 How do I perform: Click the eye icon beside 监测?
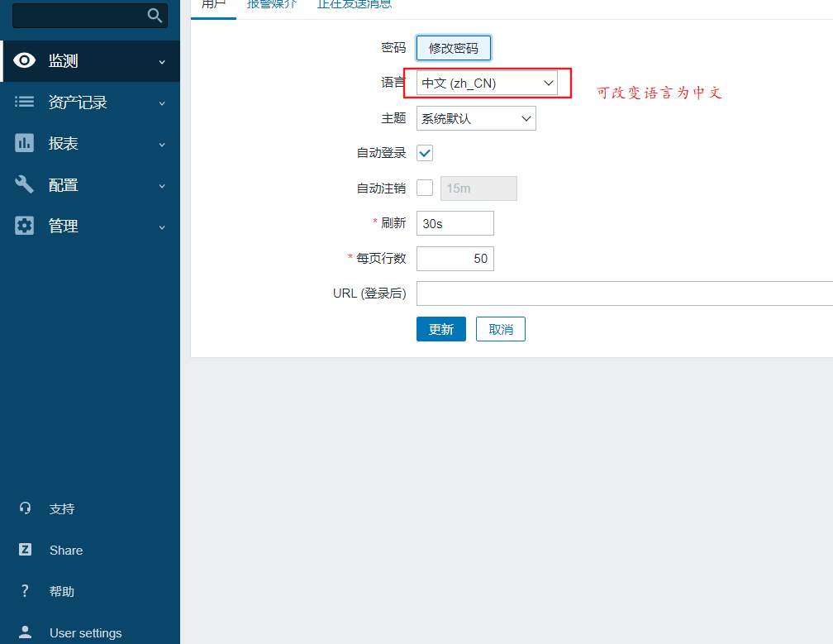pos(24,60)
